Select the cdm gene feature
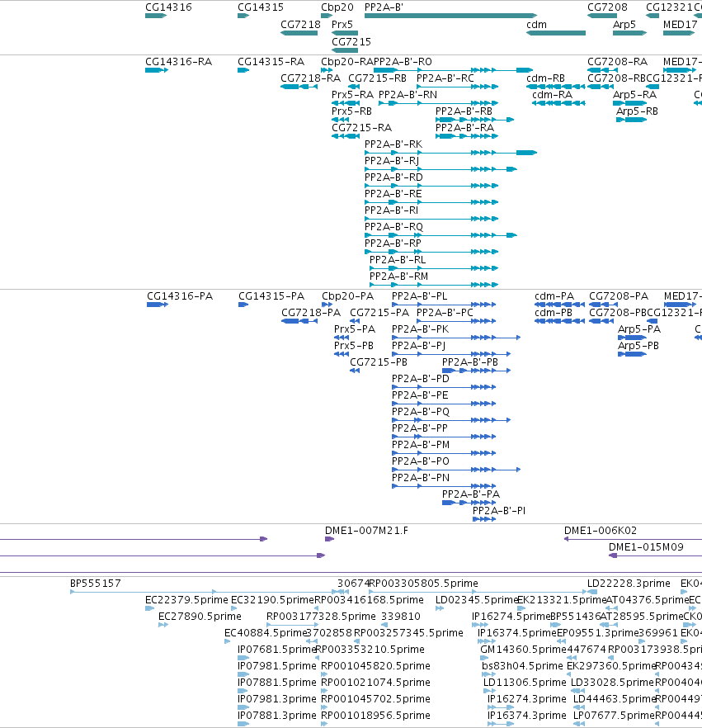The width and height of the screenshot is (702, 728). 556,33
